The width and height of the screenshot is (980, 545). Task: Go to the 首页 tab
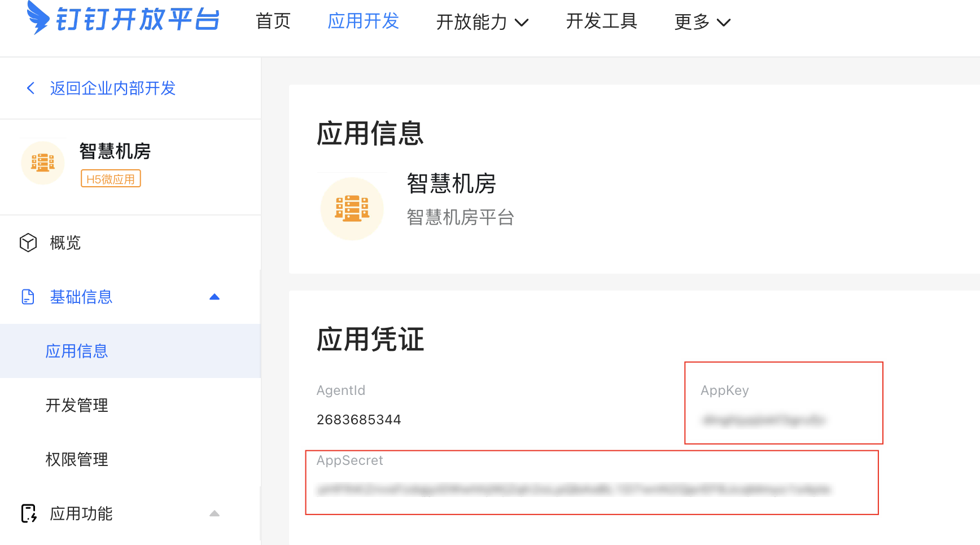[273, 21]
